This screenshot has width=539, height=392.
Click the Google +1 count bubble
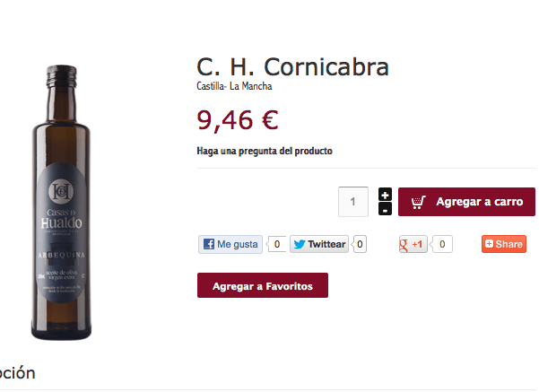click(442, 244)
